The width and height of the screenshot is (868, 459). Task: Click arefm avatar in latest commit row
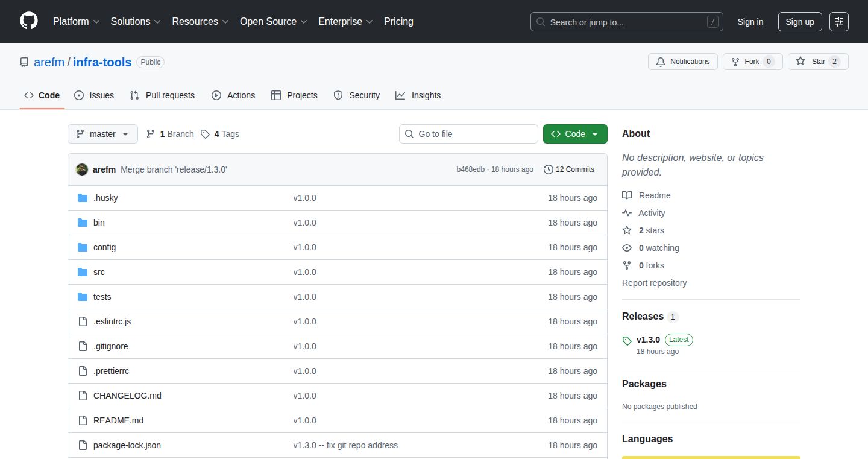coord(82,169)
